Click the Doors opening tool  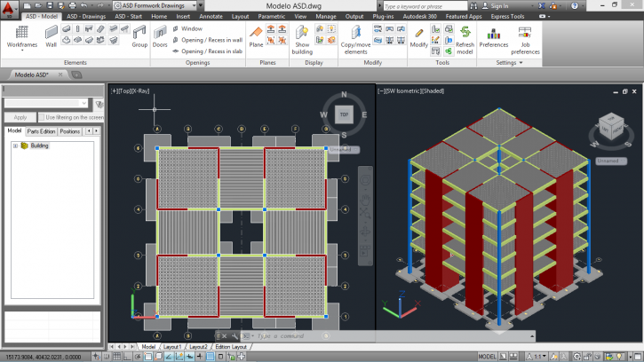coord(160,35)
